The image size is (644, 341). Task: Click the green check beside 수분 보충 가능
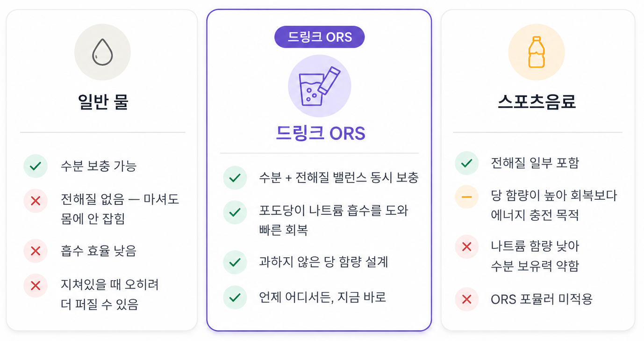36,166
